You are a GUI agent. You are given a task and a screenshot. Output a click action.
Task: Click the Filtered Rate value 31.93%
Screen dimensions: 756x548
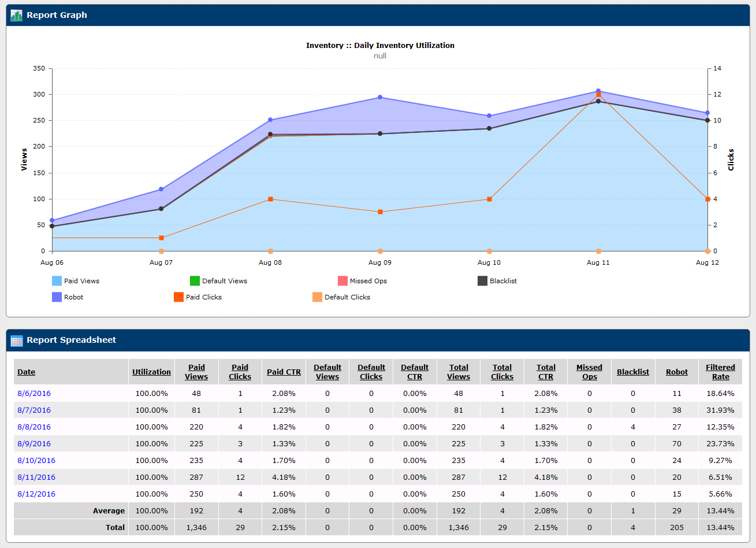coord(720,410)
